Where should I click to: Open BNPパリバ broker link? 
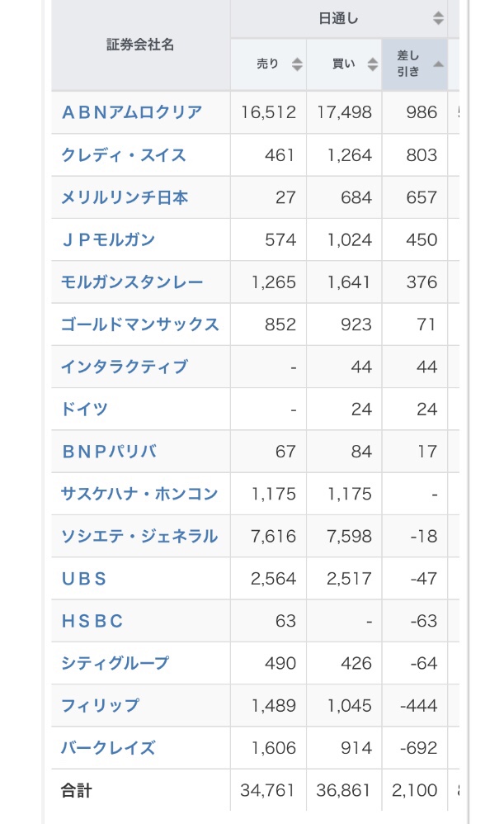click(109, 452)
